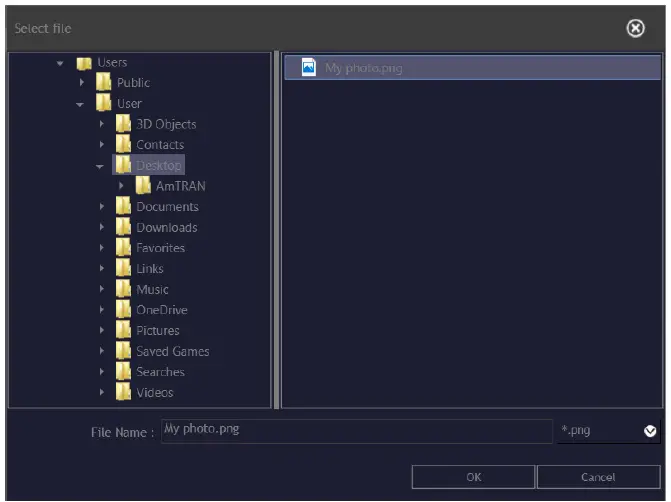Click the Cancel button

598,477
